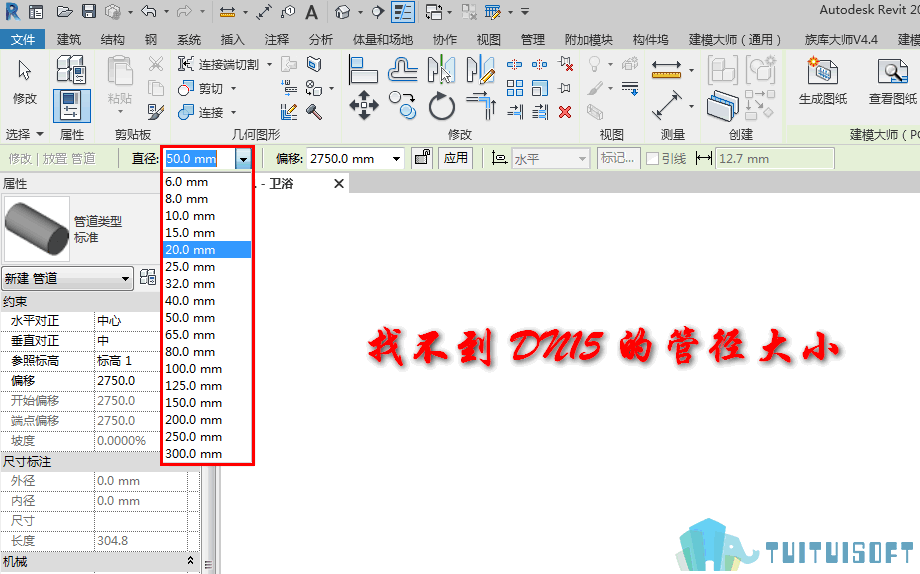
Task: Select the Mirror Draw Axis tool
Action: 481,70
